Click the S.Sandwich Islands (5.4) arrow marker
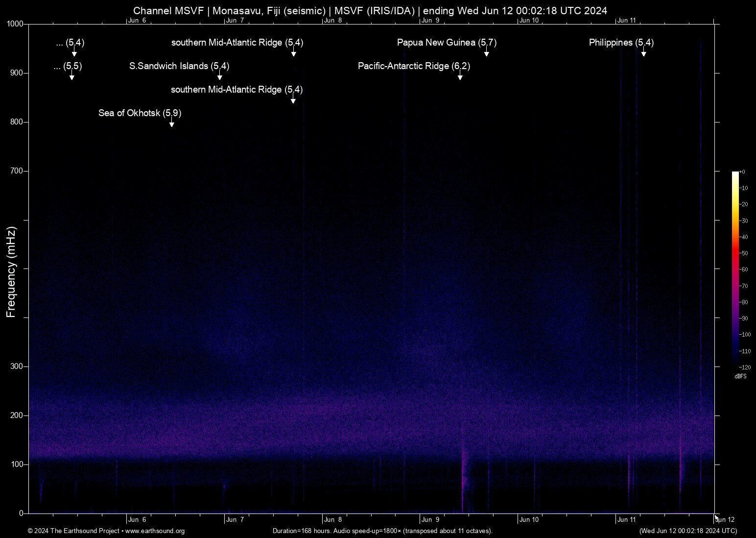756x538 pixels. pyautogui.click(x=219, y=76)
